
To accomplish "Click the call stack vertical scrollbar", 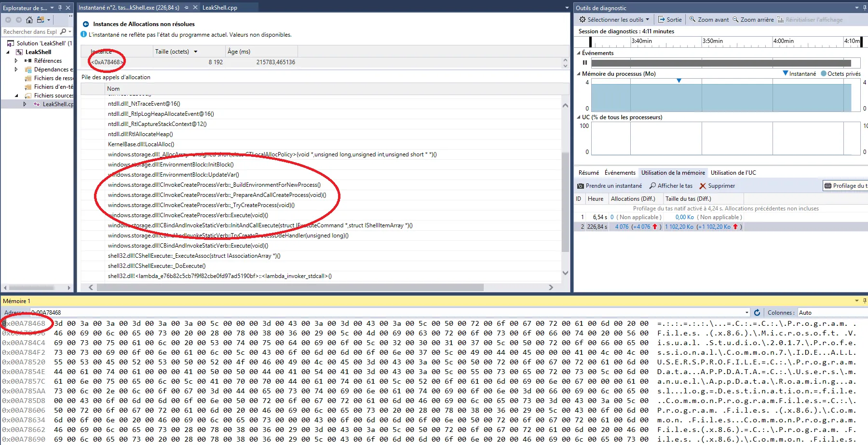I will (x=566, y=202).
